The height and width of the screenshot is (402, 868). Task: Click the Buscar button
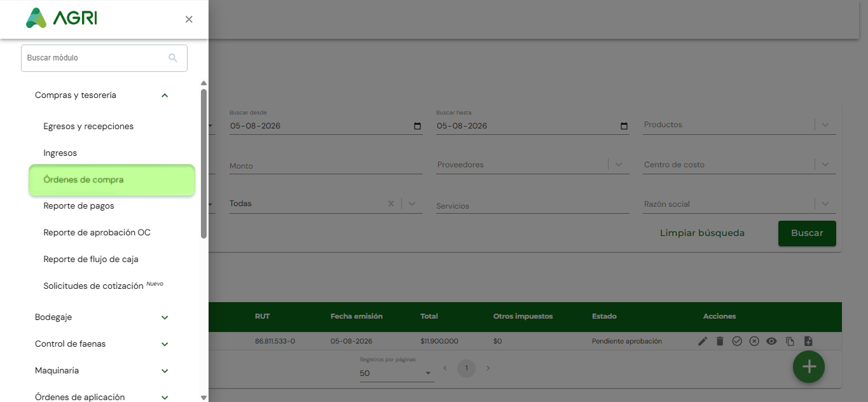point(807,233)
